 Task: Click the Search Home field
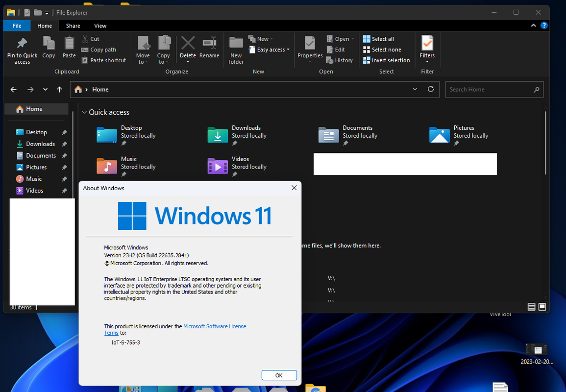[494, 90]
